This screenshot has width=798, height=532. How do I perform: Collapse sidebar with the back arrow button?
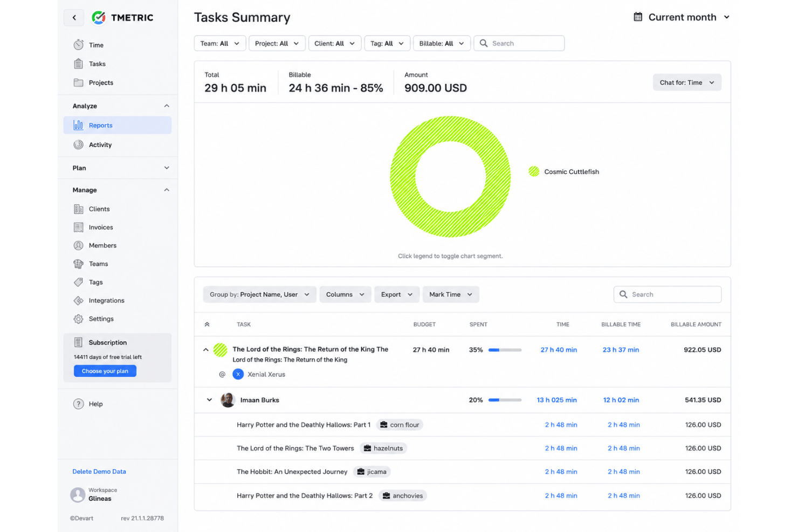pyautogui.click(x=74, y=18)
